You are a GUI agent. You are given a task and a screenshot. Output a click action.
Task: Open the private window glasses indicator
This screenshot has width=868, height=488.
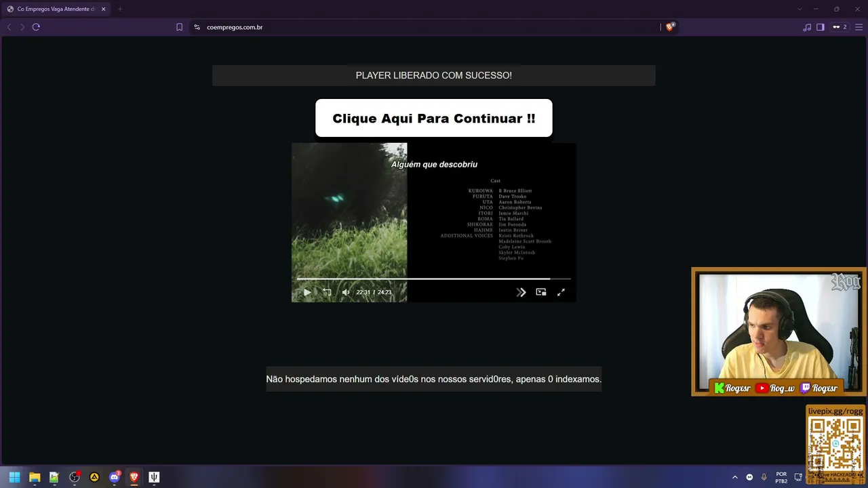[x=840, y=27]
